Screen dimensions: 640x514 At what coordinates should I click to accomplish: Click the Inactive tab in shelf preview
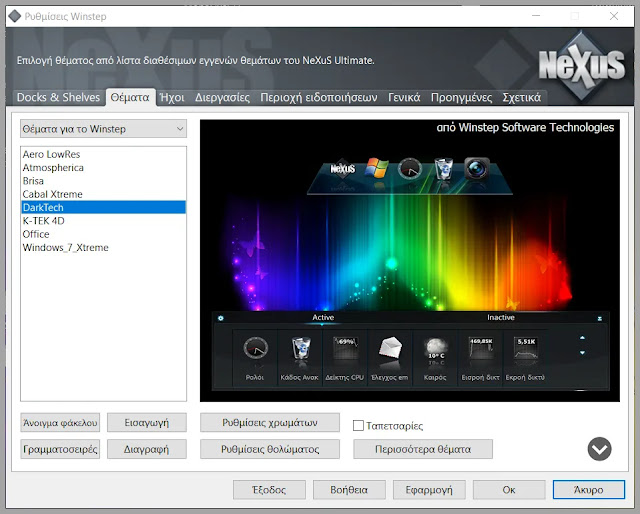point(501,318)
